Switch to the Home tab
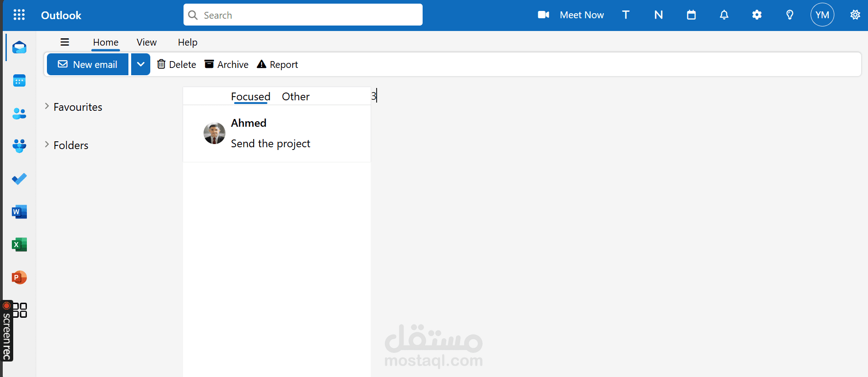 (x=106, y=42)
